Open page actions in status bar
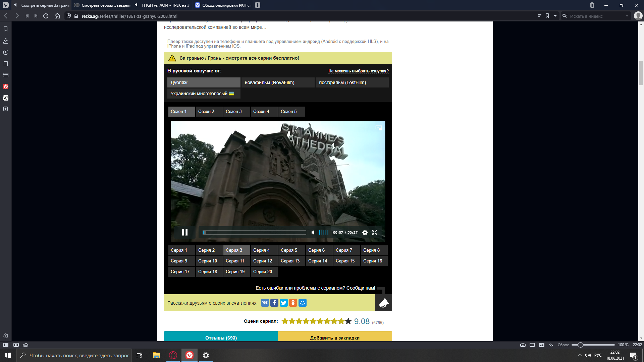The width and height of the screenshot is (644, 362). (x=551, y=345)
